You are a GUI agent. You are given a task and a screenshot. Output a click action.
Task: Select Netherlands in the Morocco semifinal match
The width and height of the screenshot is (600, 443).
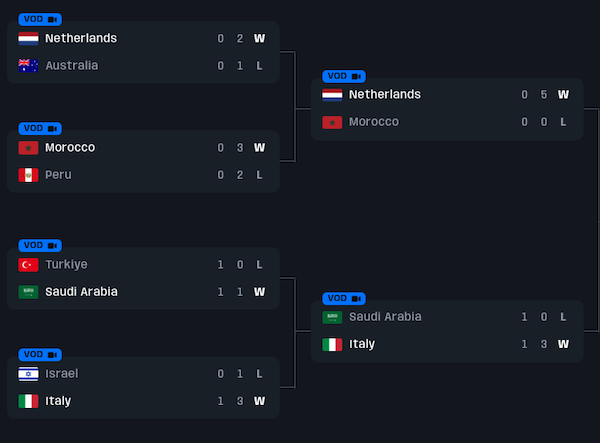pyautogui.click(x=385, y=95)
